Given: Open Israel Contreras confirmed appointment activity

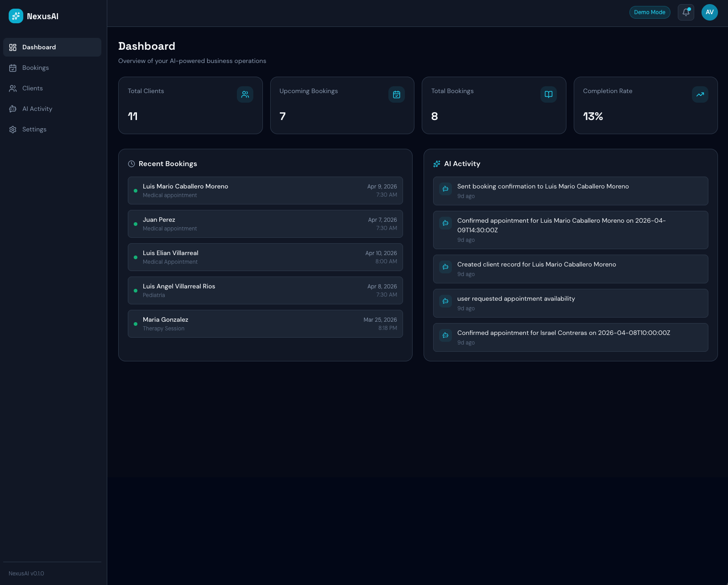Looking at the screenshot, I should pyautogui.click(x=571, y=338).
